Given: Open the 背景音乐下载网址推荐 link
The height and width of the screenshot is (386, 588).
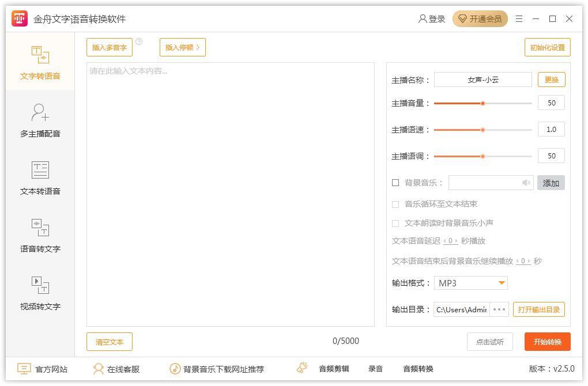Looking at the screenshot, I should 224,369.
